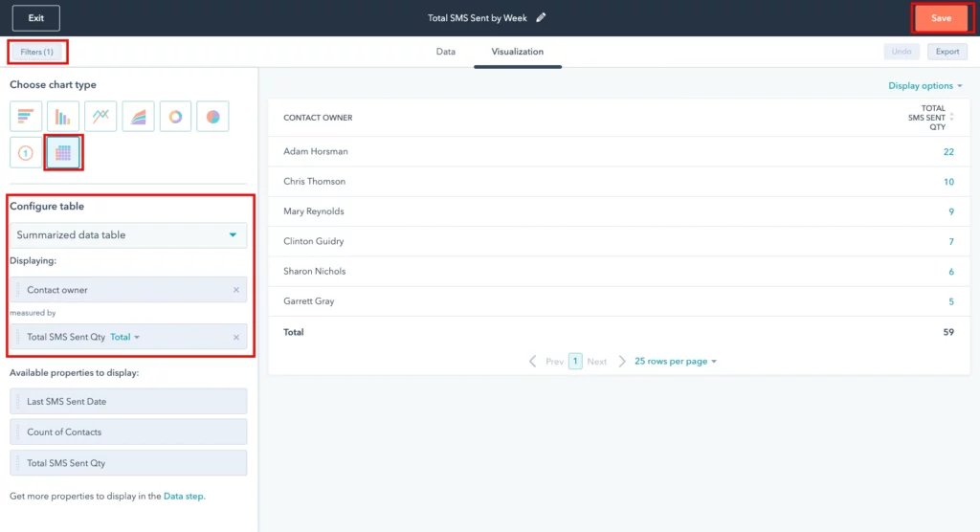Screen dimensions: 980x532
Task: Open the Data step link
Action: pos(183,497)
